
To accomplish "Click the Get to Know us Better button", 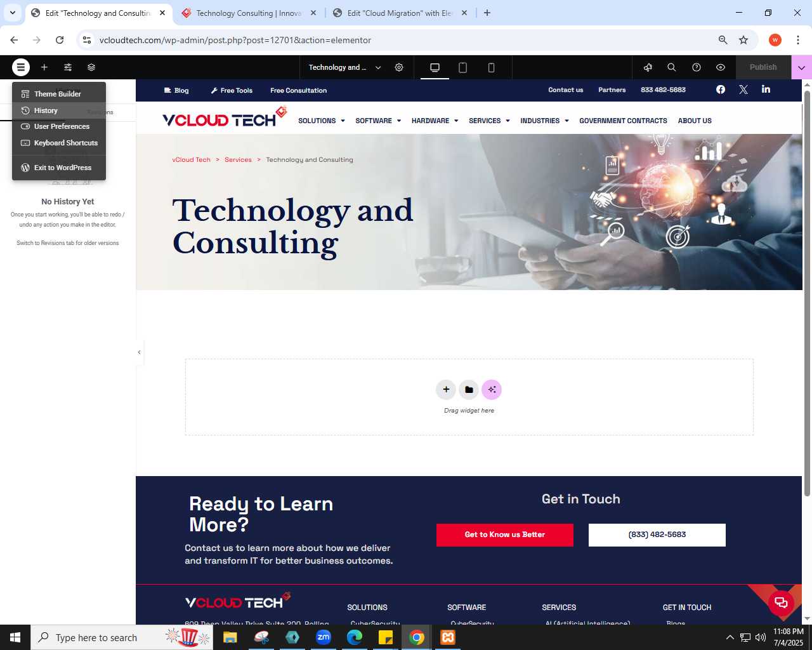I will [x=505, y=535].
